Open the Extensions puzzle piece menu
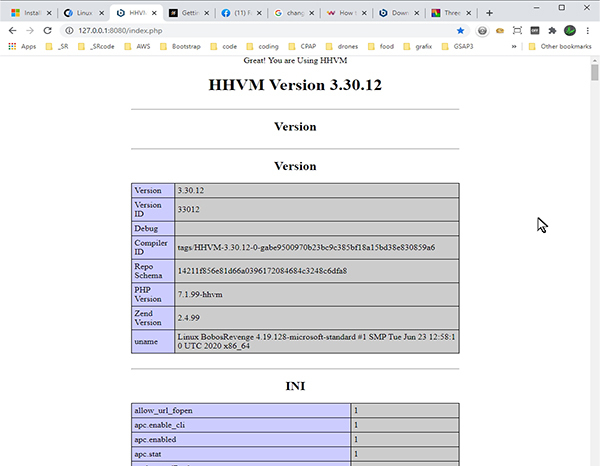This screenshot has height=466, width=600. point(552,31)
